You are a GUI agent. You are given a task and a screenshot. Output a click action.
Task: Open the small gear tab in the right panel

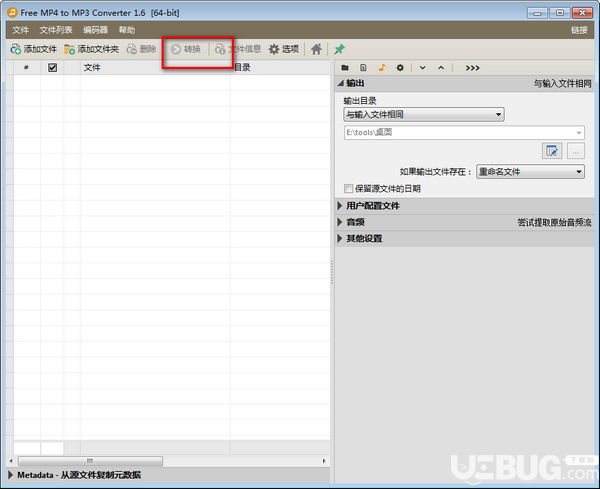400,68
